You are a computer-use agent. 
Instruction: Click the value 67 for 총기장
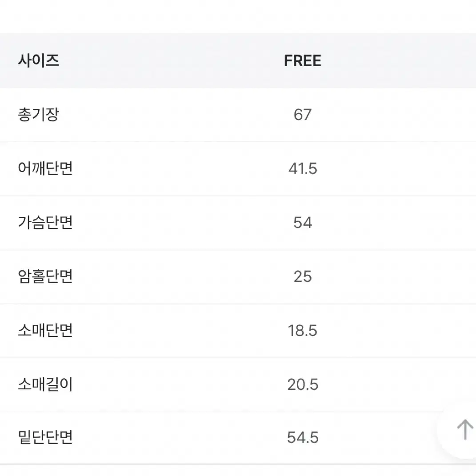(302, 115)
